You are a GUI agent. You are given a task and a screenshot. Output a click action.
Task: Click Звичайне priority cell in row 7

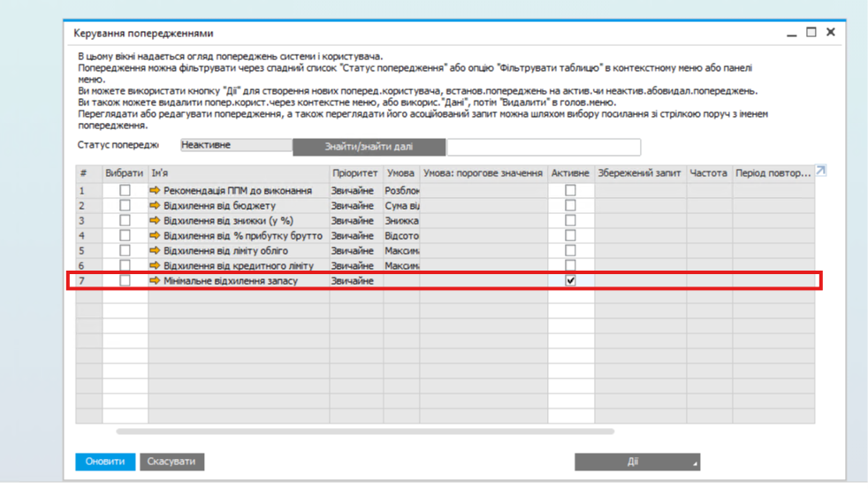(x=356, y=281)
